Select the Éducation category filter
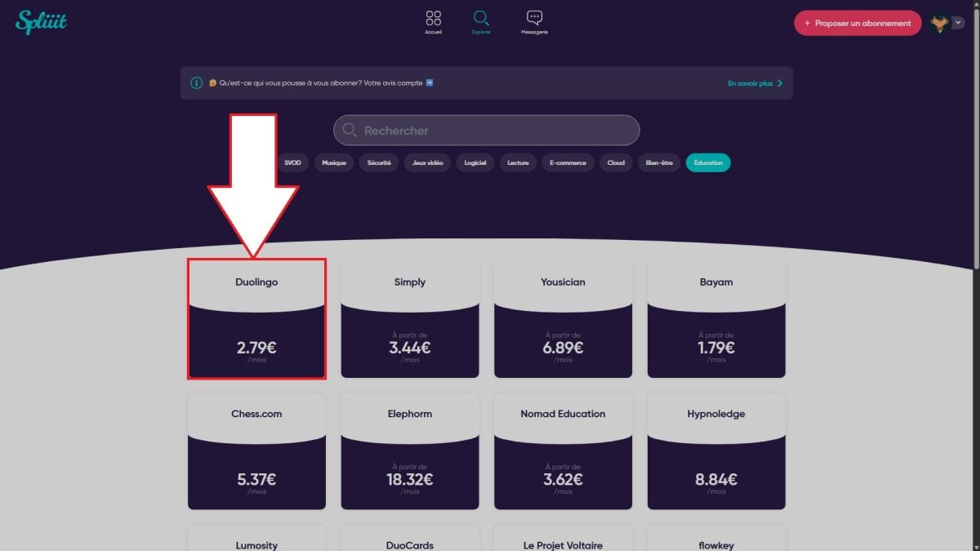980x551 pixels. click(x=708, y=162)
